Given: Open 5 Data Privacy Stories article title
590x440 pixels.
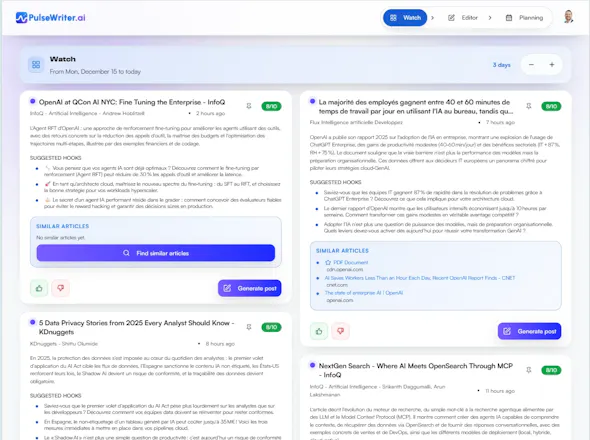Looking at the screenshot, I should pyautogui.click(x=136, y=327).
